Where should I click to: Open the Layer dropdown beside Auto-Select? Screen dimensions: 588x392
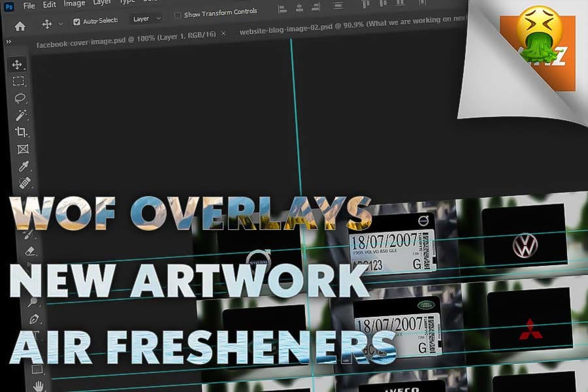[x=145, y=19]
